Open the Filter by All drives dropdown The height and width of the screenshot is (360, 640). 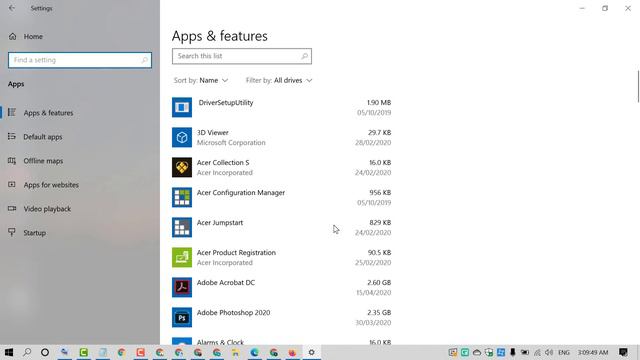tap(279, 80)
